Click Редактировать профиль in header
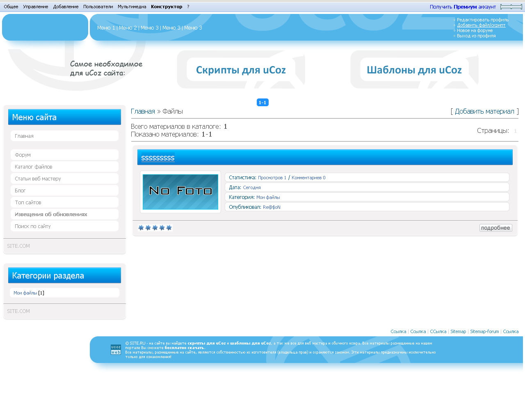The width and height of the screenshot is (525, 420). (482, 20)
